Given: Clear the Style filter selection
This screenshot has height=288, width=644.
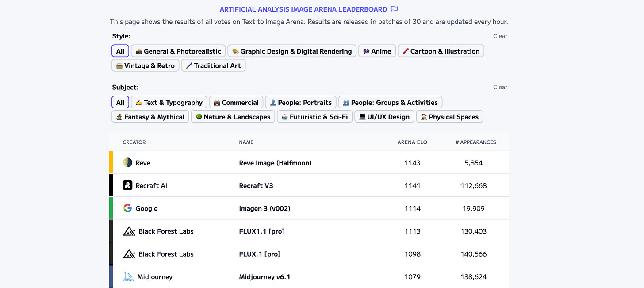Looking at the screenshot, I should click(500, 36).
